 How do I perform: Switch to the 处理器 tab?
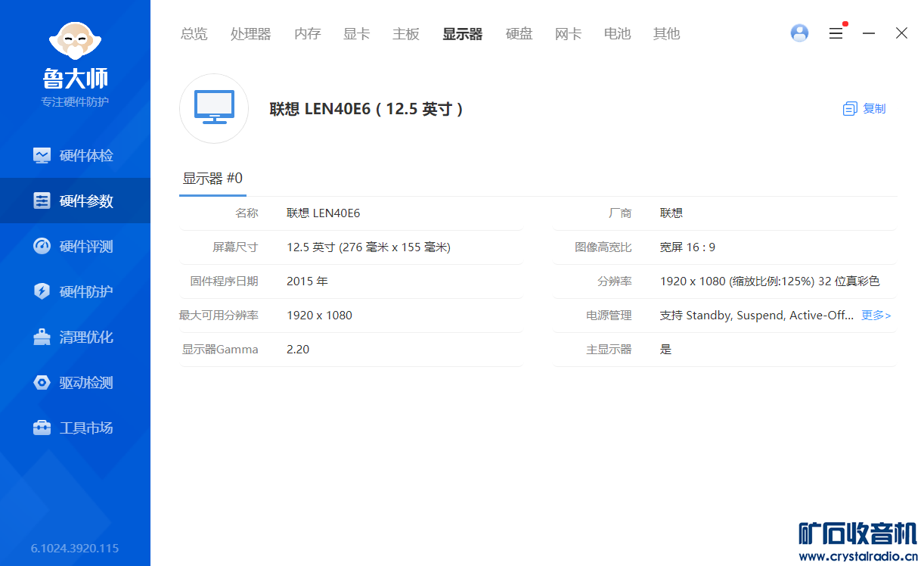[x=251, y=33]
